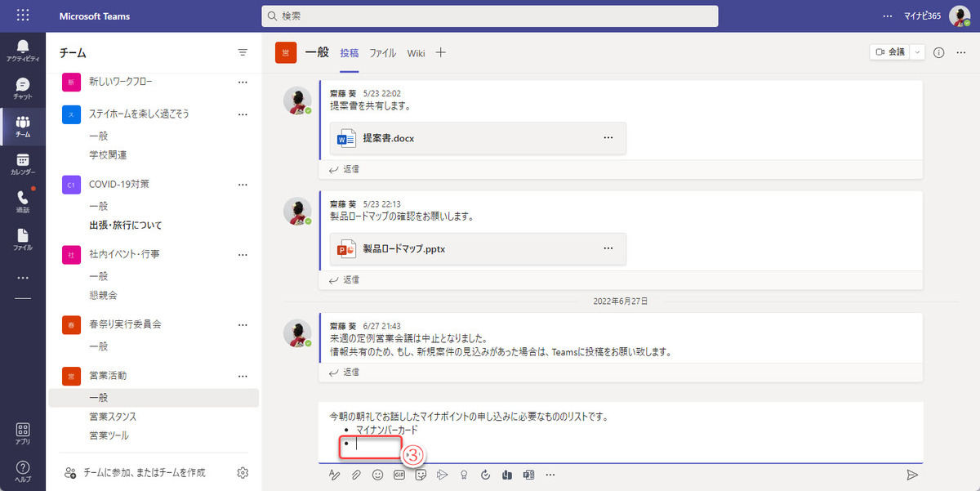Open Help in the left rail
The image size is (980, 491).
click(23, 471)
